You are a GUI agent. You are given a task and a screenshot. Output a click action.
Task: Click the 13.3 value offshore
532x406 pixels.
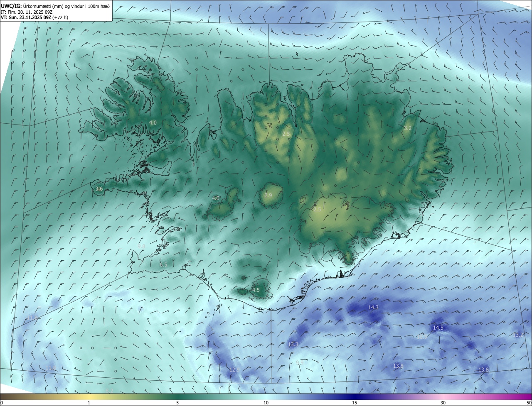pyautogui.click(x=293, y=345)
